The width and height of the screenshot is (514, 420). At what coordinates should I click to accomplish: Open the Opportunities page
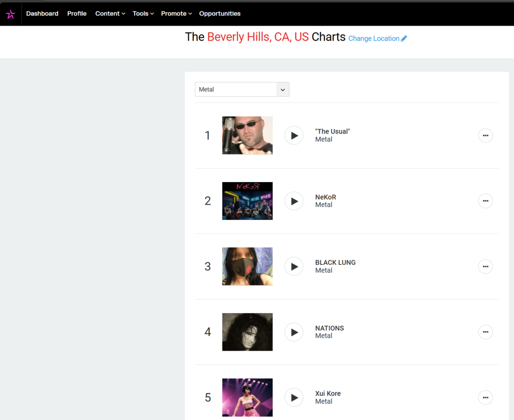click(220, 14)
